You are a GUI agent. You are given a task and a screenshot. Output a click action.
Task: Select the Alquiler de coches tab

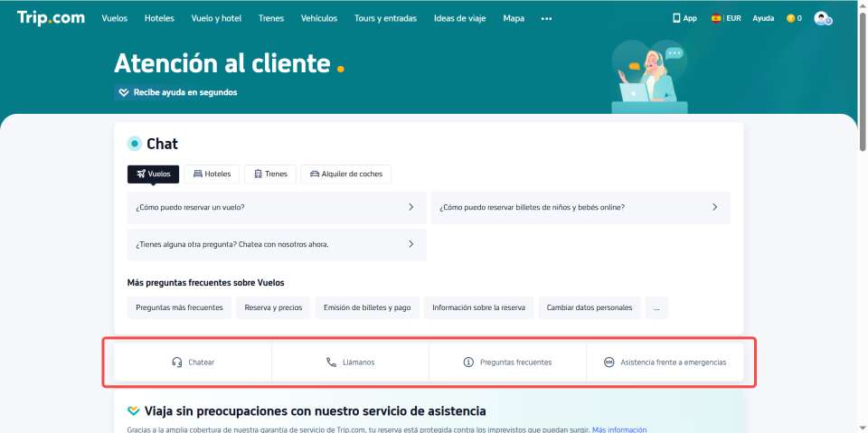[x=345, y=174]
